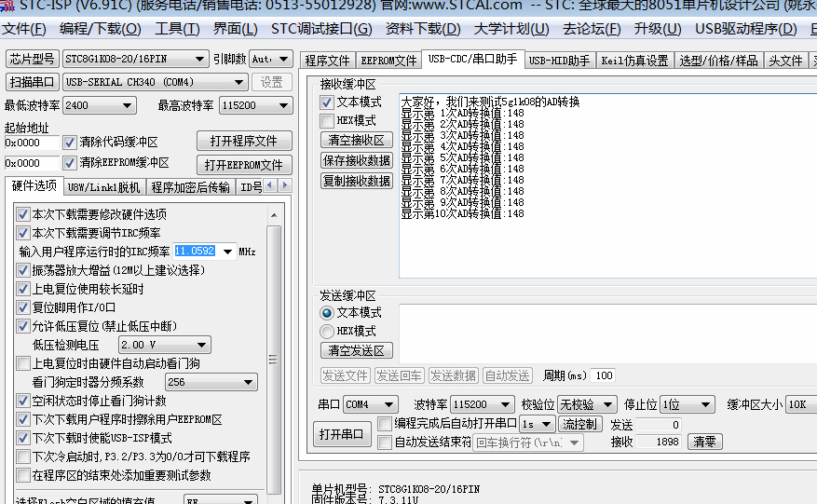Switch to the Keil仿真设置 tab
The height and width of the screenshot is (504, 817).
(634, 61)
